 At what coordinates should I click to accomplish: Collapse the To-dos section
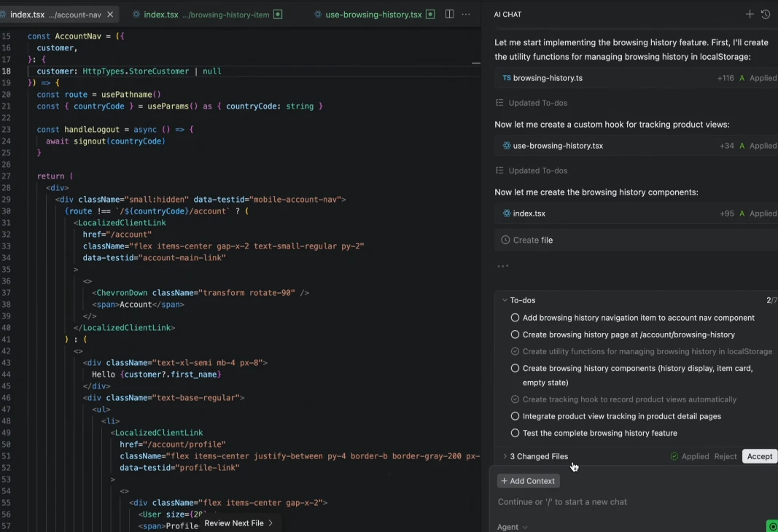click(505, 300)
